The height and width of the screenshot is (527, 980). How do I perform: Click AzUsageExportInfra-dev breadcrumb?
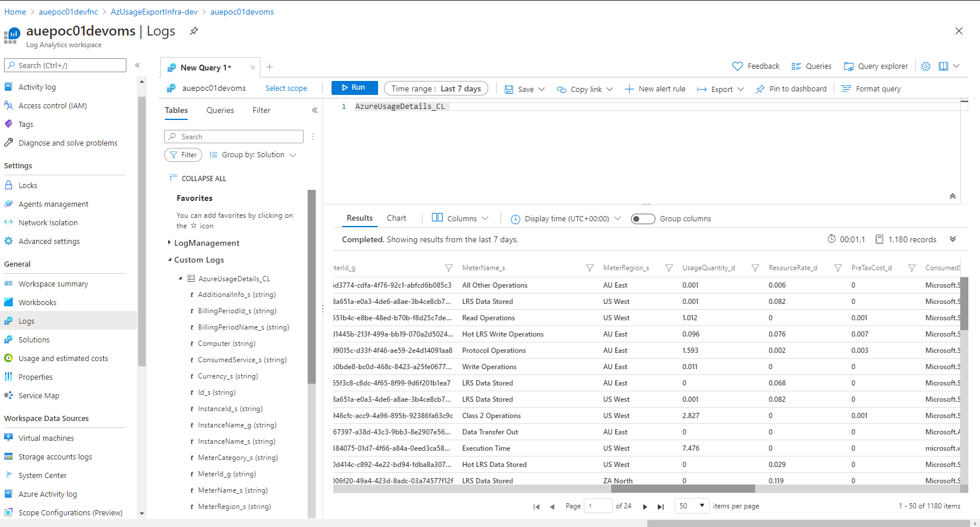click(154, 12)
